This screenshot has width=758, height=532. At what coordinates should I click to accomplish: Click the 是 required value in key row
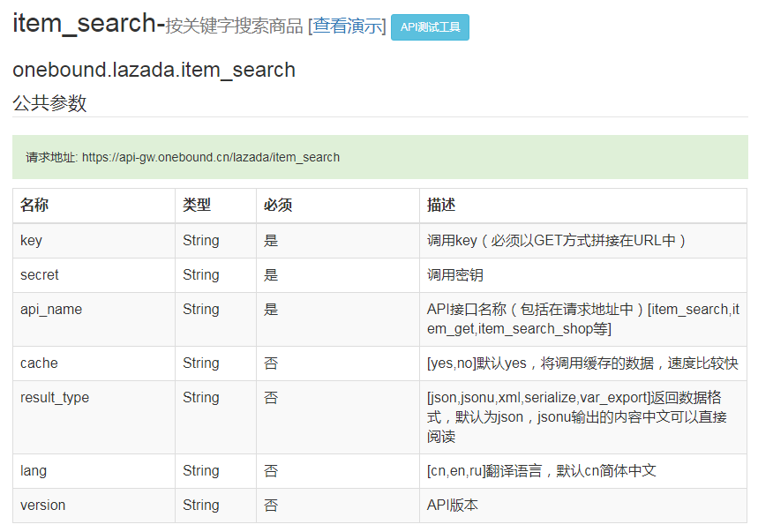271,241
